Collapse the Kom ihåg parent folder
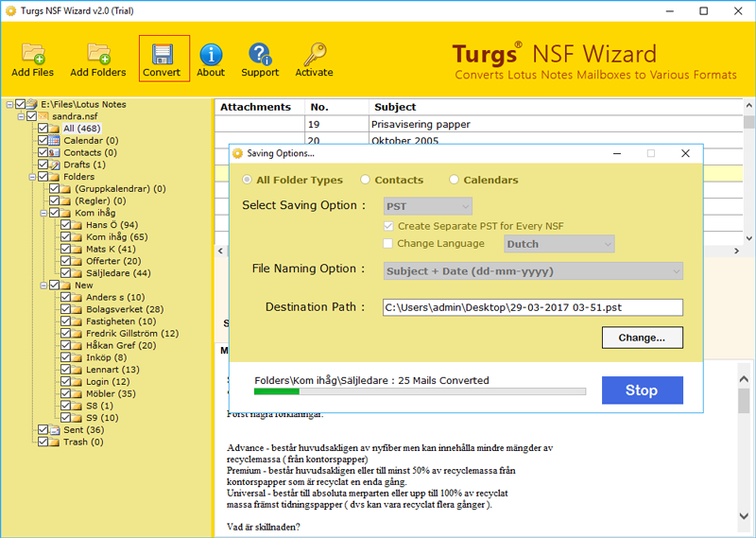The width and height of the screenshot is (756, 538). point(43,213)
